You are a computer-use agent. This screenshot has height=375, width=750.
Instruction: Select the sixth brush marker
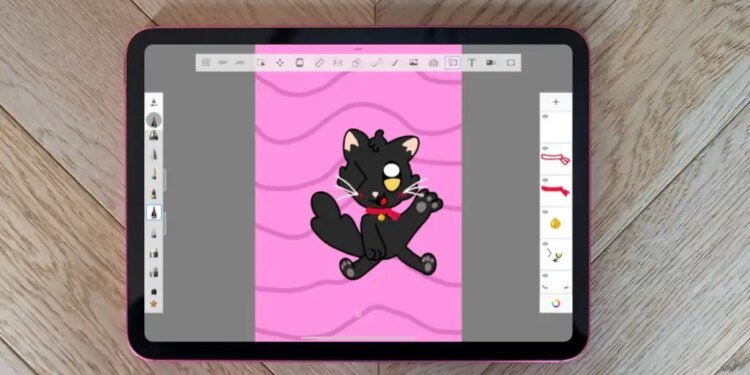(154, 193)
